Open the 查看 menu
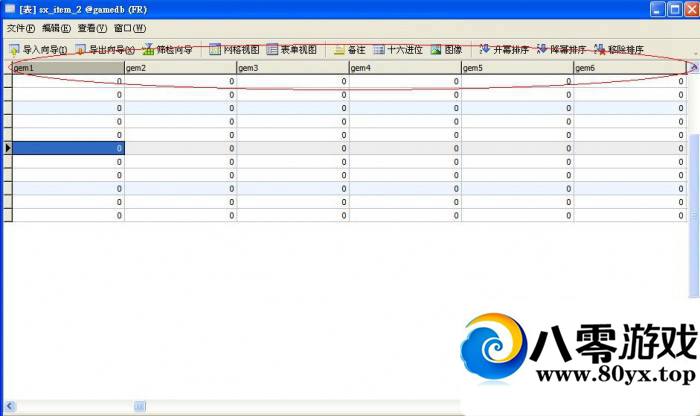Image resolution: width=700 pixels, height=416 pixels. coord(92,28)
